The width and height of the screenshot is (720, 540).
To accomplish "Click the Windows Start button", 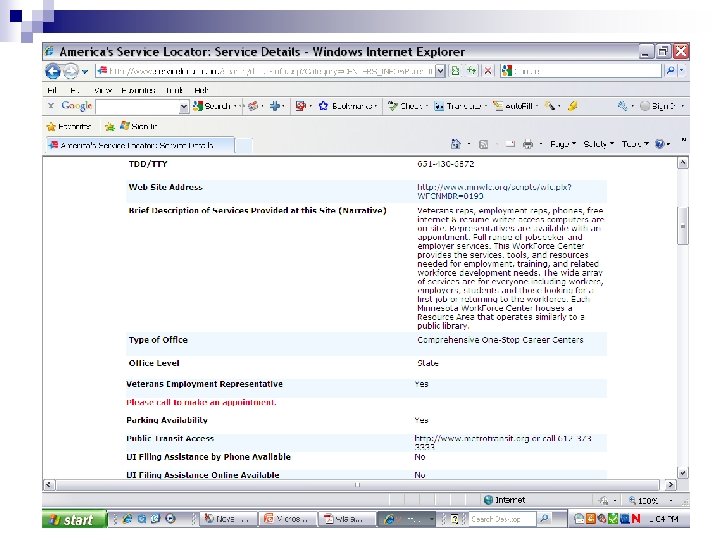I will pyautogui.click(x=74, y=519).
